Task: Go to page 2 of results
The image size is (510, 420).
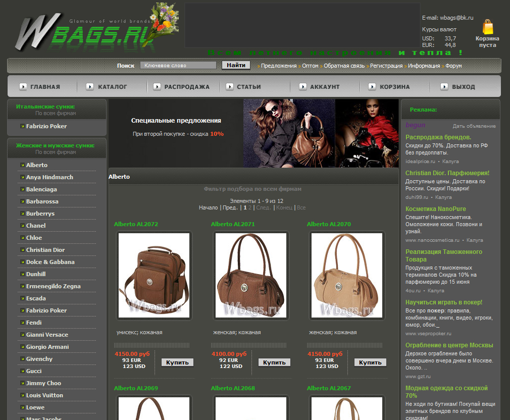Action: tap(250, 207)
